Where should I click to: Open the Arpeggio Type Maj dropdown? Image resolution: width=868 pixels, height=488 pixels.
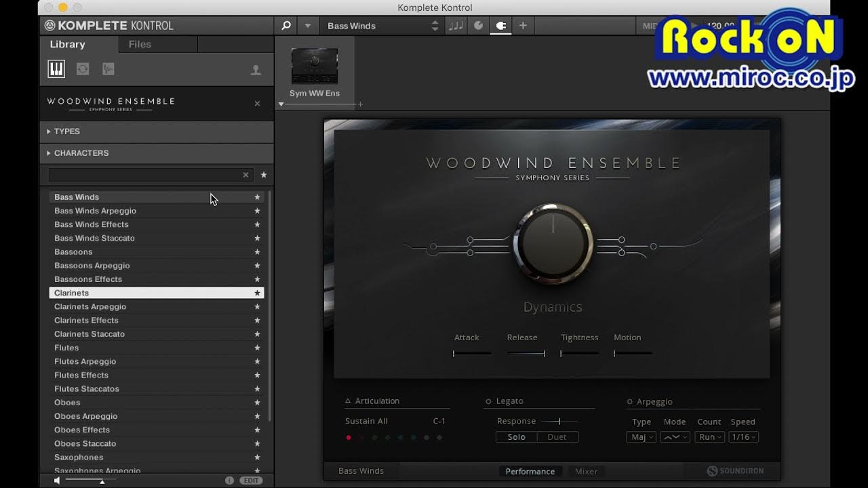click(641, 437)
